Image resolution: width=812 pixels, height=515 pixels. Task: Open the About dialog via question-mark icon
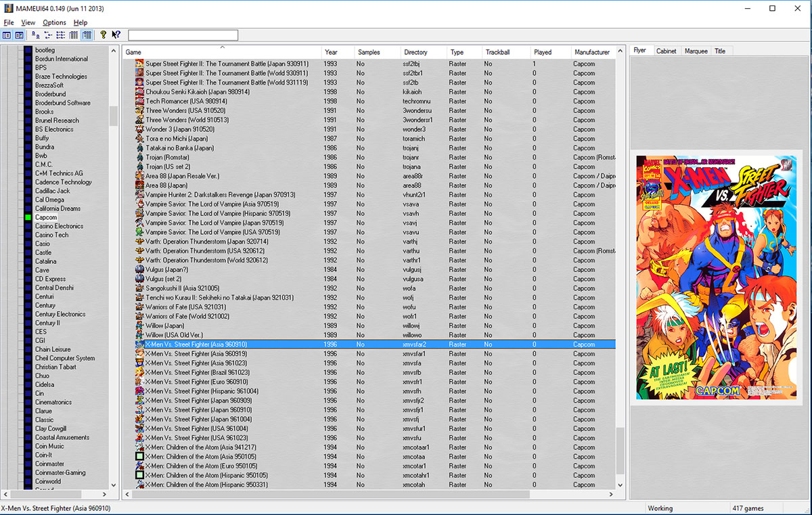[x=103, y=35]
